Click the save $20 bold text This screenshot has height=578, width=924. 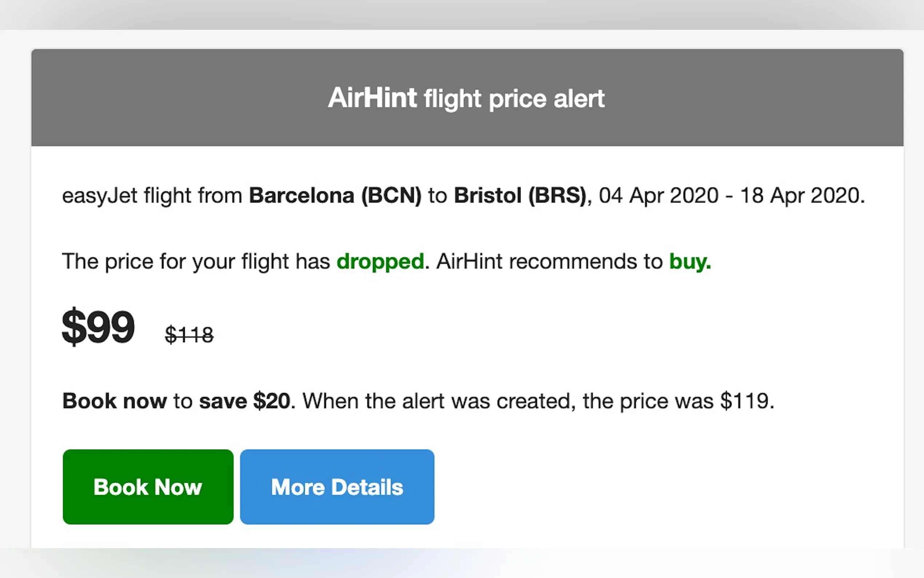point(245,401)
